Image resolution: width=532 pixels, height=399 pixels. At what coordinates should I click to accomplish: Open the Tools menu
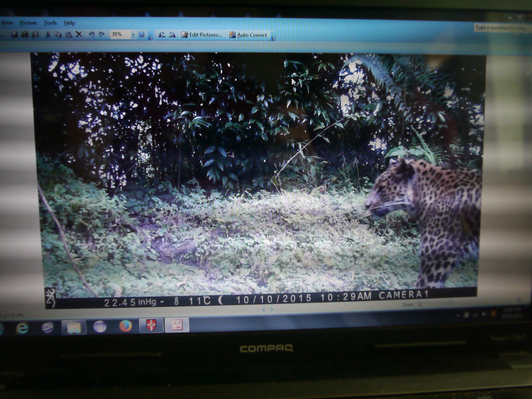tap(50, 23)
